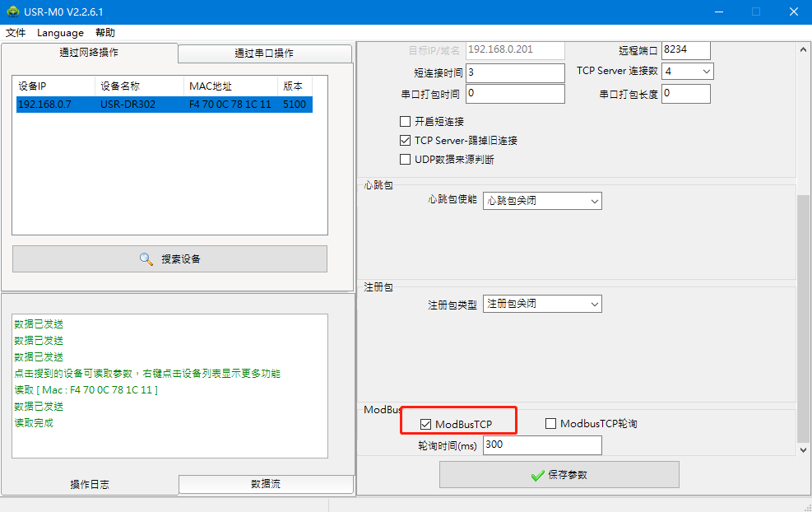812x512 pixels.
Task: Switch to 通过网络操作 tab
Action: click(x=89, y=53)
